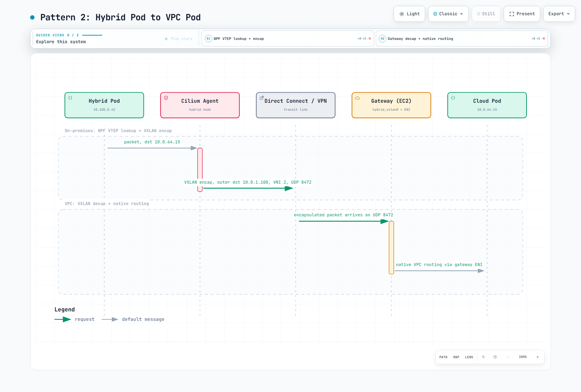Click the 'VPC: VXLAN decap + native routing' label
Image resolution: width=581 pixels, height=392 pixels.
(107, 204)
